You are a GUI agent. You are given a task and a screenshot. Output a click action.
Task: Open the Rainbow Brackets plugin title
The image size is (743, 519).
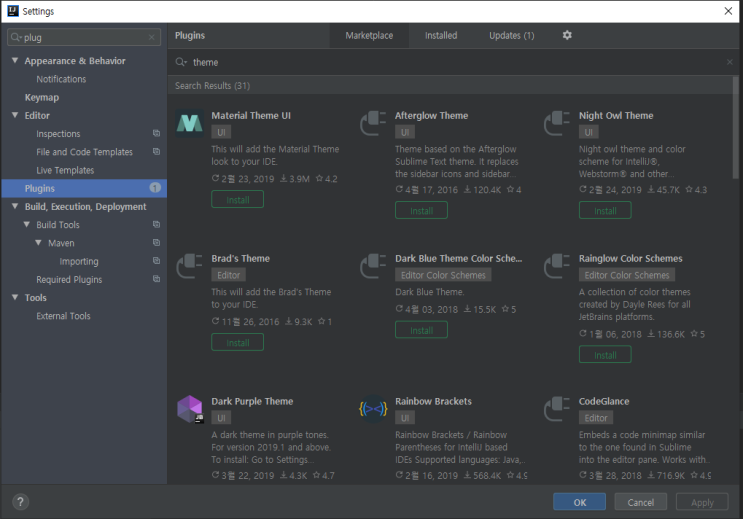[x=433, y=401]
